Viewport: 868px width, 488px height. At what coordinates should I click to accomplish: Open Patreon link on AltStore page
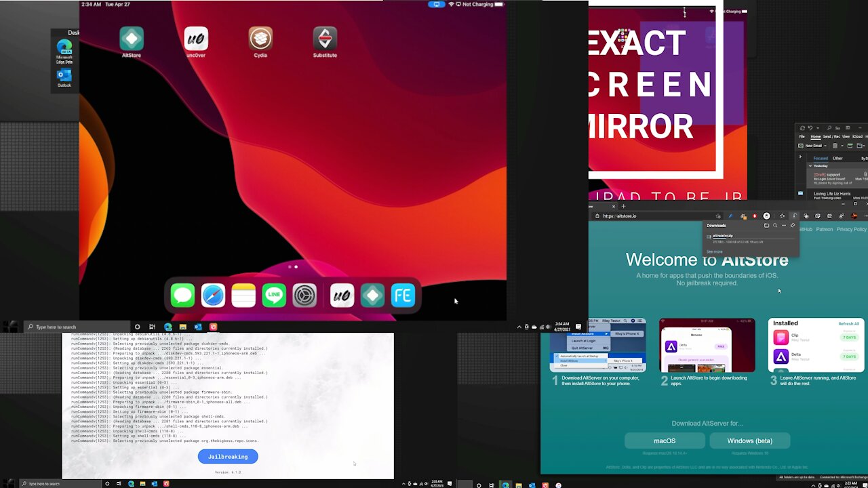point(825,230)
